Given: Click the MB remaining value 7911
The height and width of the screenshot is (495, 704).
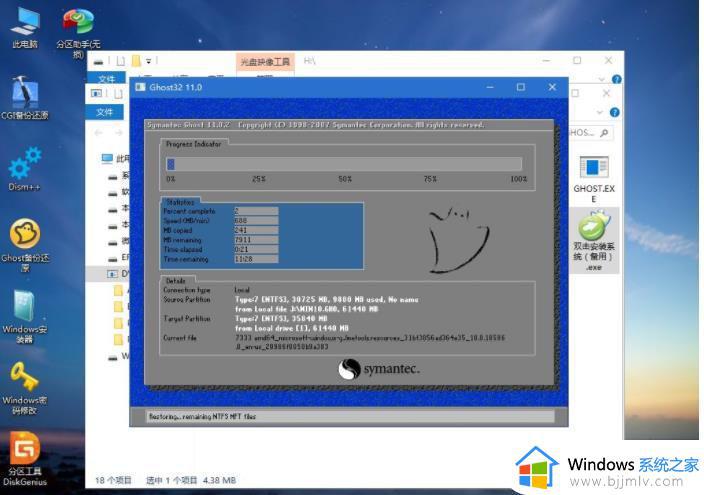Looking at the screenshot, I should [x=256, y=240].
